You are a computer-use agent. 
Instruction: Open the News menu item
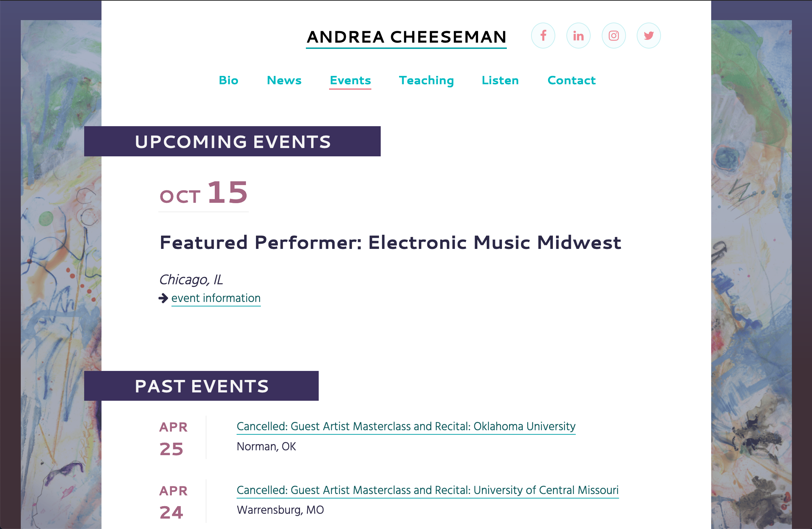[284, 80]
